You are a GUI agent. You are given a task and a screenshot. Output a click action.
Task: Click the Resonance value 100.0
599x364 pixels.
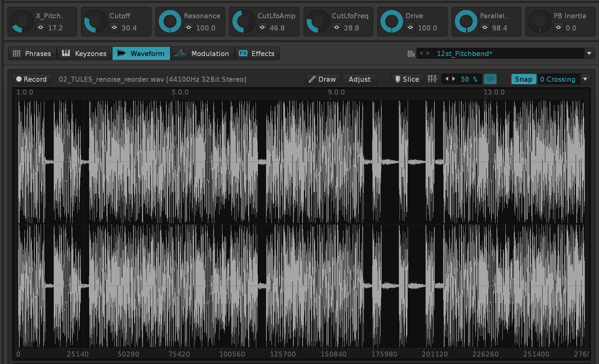tap(206, 28)
